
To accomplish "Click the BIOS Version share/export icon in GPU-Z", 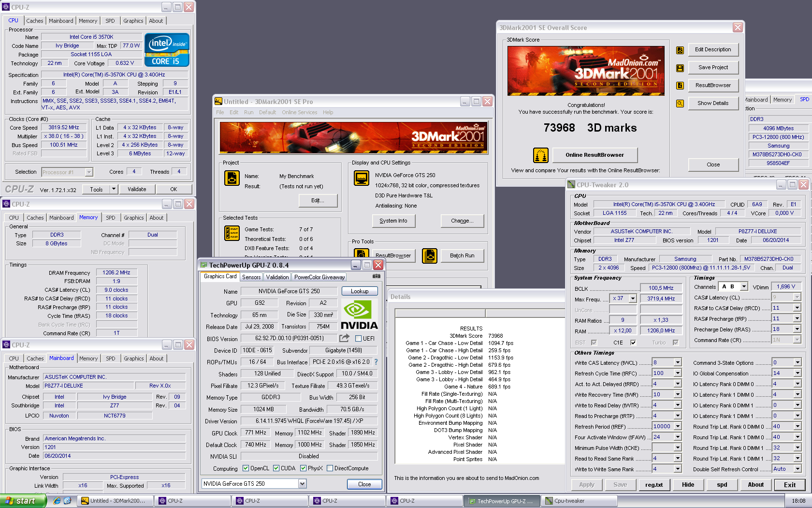I will tap(344, 338).
